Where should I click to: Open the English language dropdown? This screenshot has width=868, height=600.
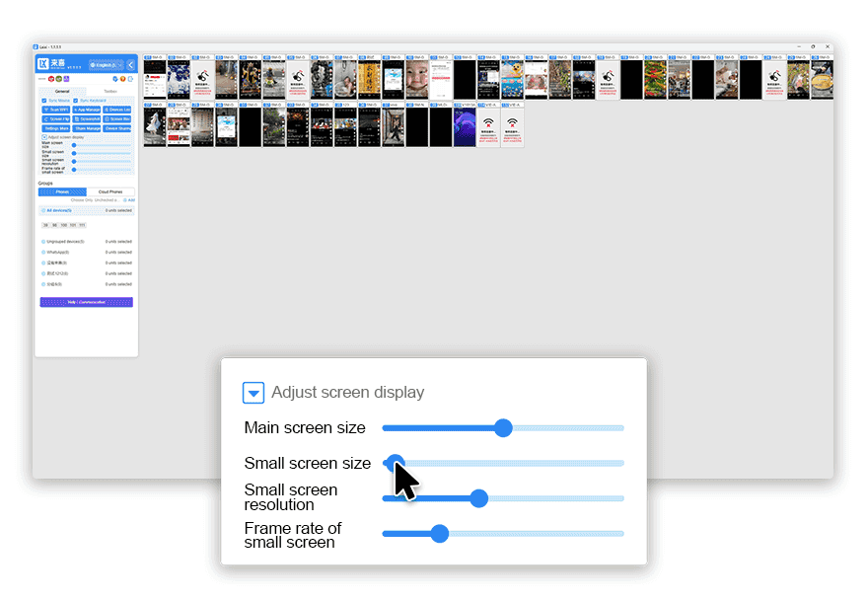[x=105, y=65]
